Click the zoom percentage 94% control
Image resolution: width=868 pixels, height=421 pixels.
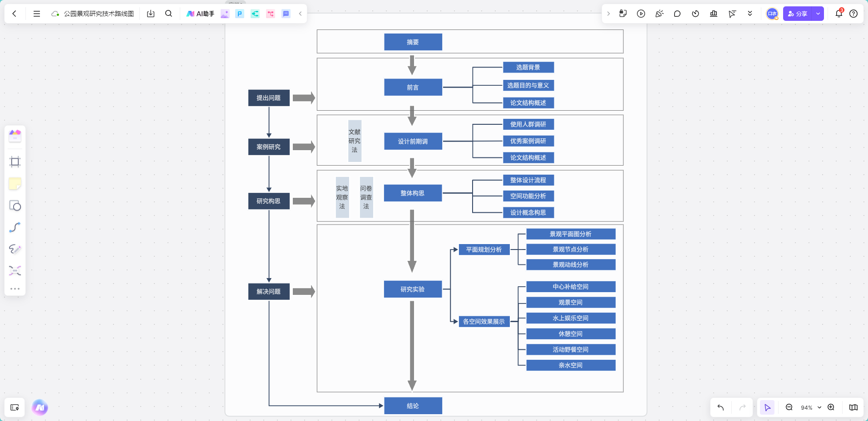coord(808,407)
